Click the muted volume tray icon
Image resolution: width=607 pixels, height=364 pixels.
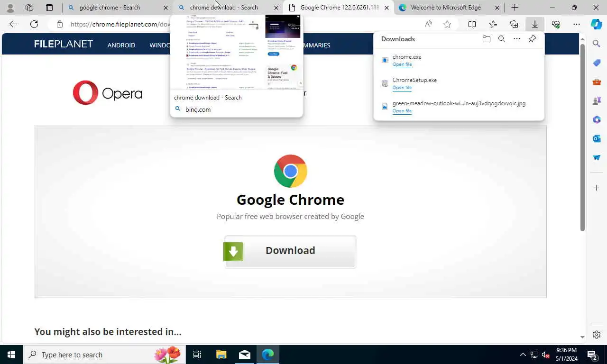coord(546,355)
